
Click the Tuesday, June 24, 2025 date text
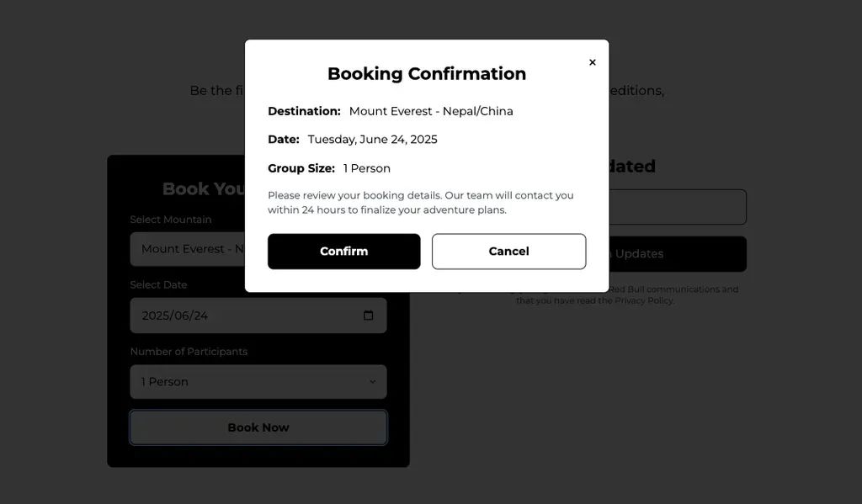point(372,140)
